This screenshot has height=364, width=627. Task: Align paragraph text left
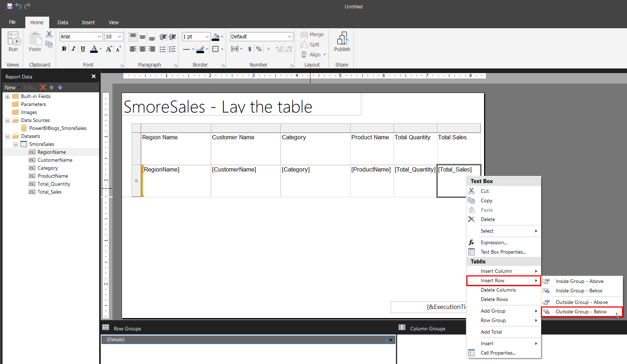tap(133, 49)
